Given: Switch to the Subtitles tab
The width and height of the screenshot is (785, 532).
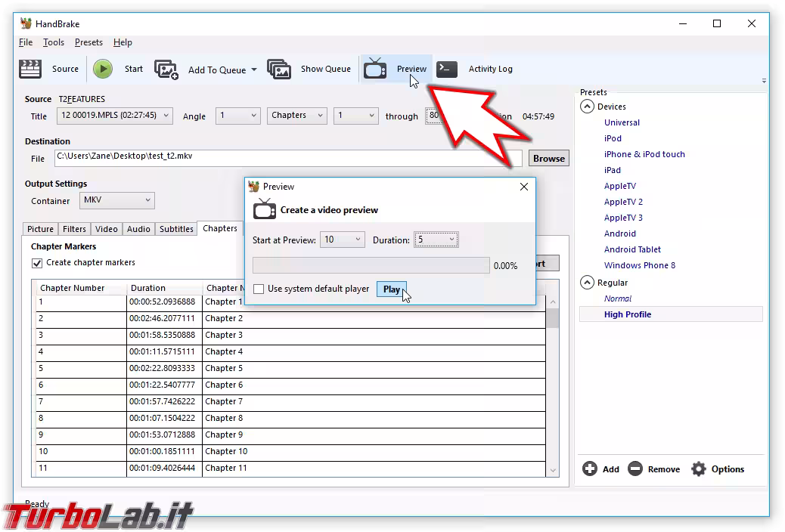Looking at the screenshot, I should (176, 229).
